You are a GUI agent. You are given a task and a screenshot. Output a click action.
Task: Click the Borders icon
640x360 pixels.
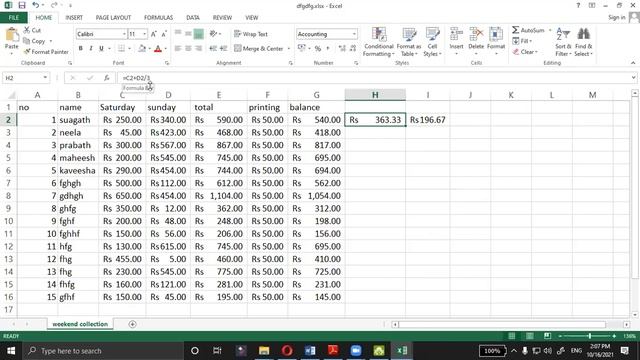click(x=122, y=49)
